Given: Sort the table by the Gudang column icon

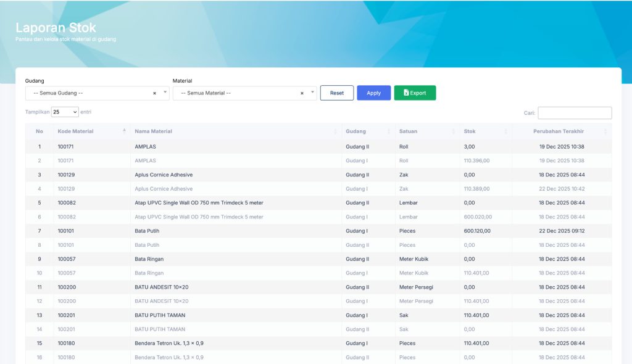Looking at the screenshot, I should 389,131.
